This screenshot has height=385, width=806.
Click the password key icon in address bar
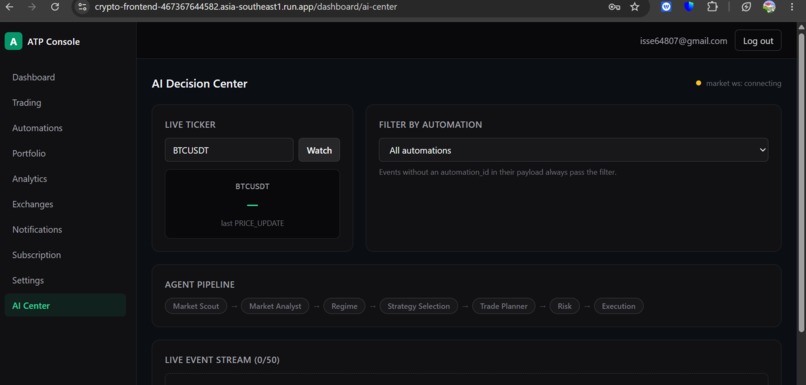(614, 7)
